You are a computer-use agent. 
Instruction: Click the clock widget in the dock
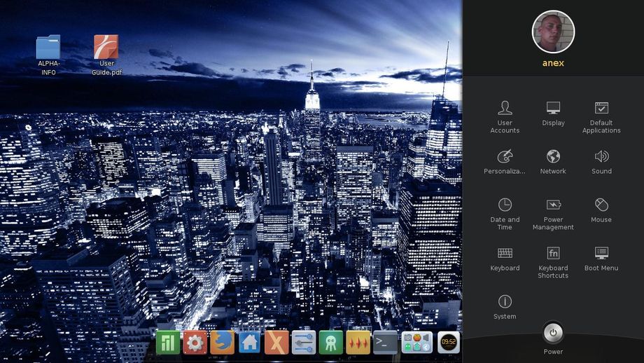coord(449,342)
